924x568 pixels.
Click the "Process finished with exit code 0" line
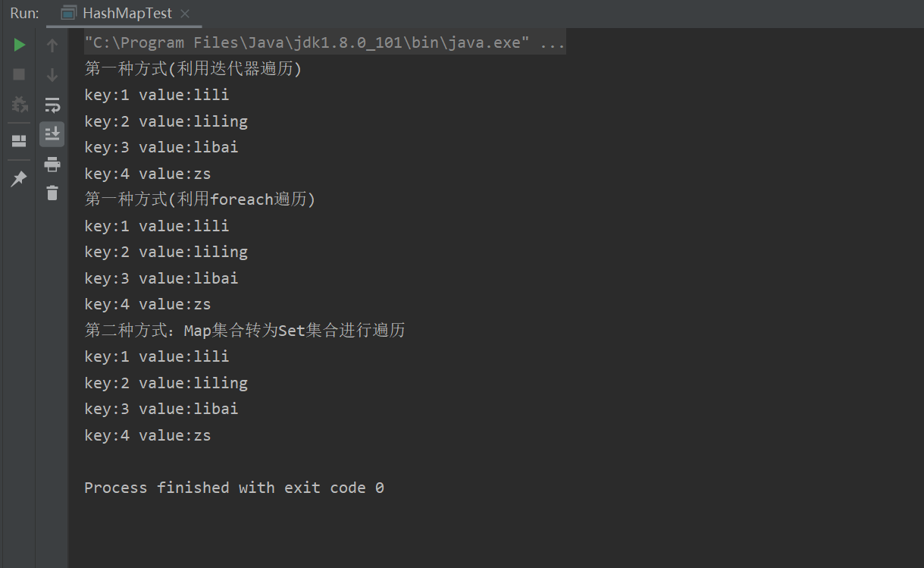click(x=234, y=488)
